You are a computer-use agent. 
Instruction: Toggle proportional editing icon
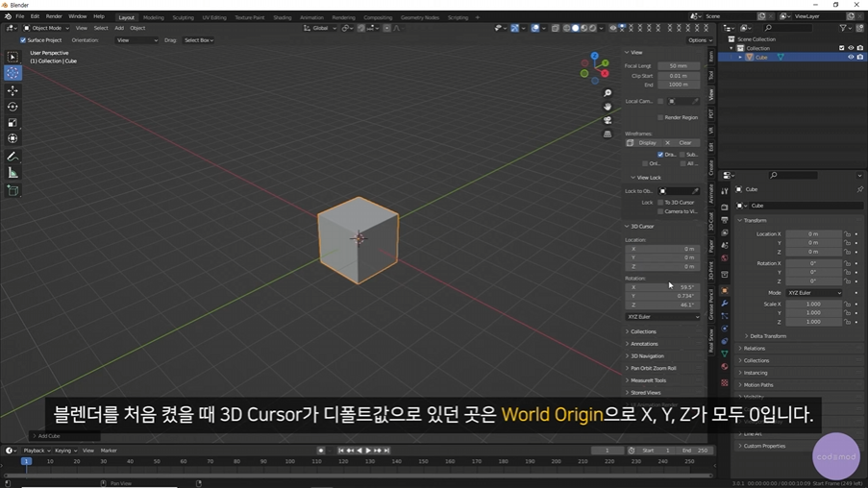387,28
